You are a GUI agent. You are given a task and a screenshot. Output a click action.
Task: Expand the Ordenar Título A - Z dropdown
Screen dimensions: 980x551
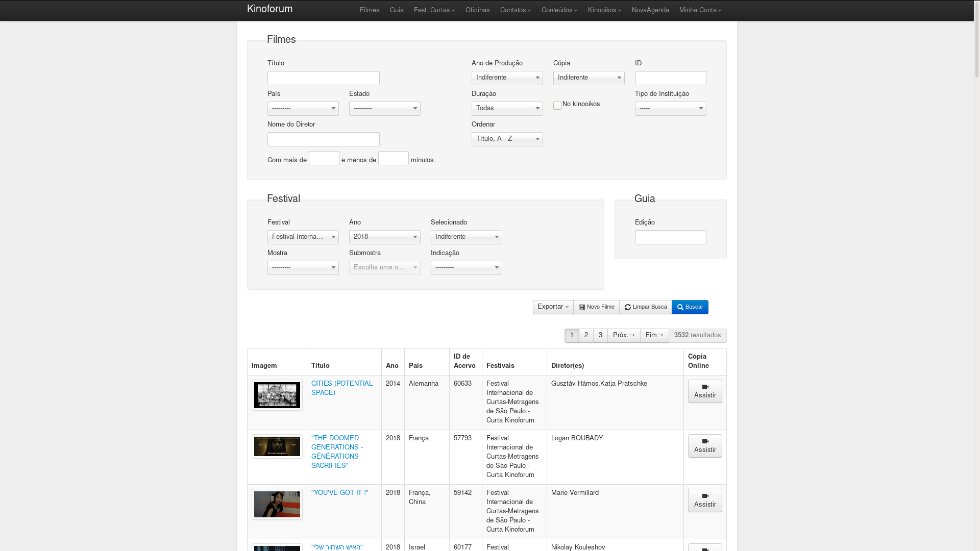(507, 139)
